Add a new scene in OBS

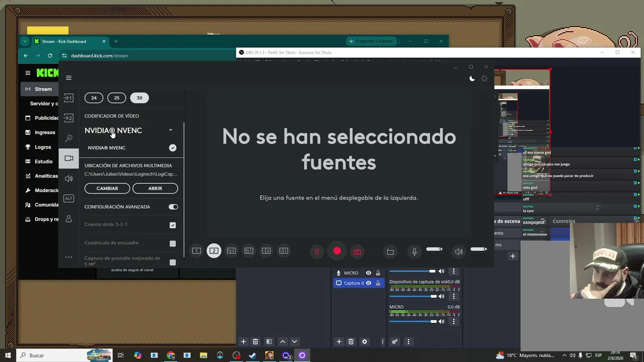click(243, 341)
